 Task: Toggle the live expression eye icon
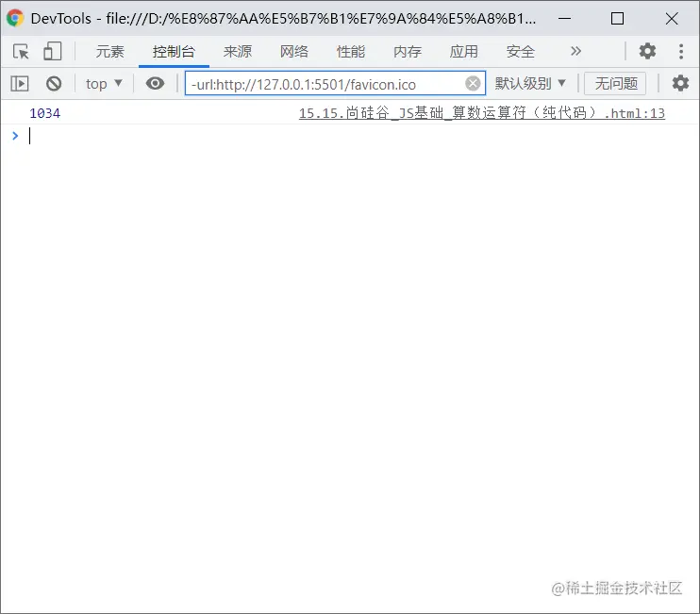tap(155, 83)
